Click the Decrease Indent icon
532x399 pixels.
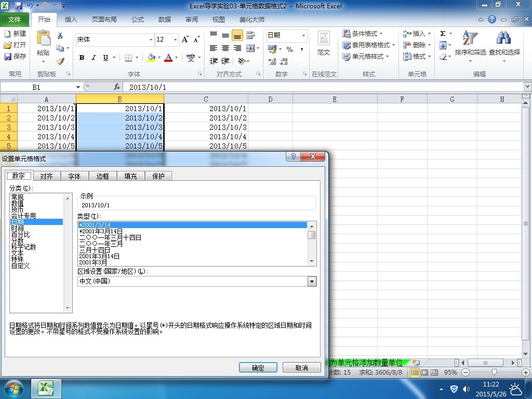tap(214, 61)
